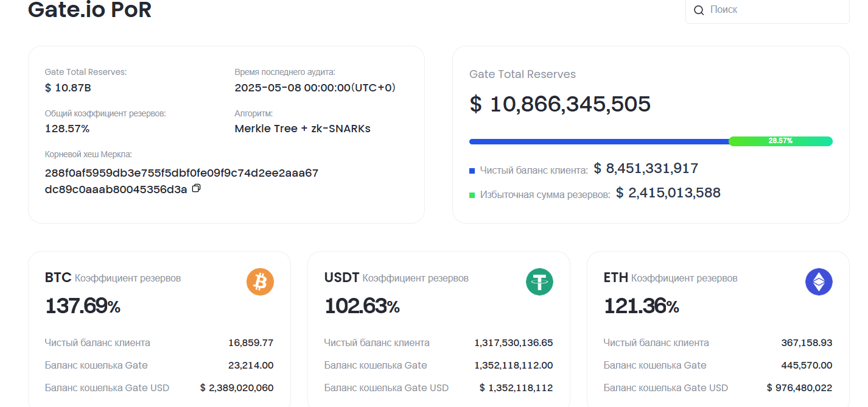This screenshot has height=407, width=868.
Task: Click the Алгоритм label
Action: (x=254, y=113)
